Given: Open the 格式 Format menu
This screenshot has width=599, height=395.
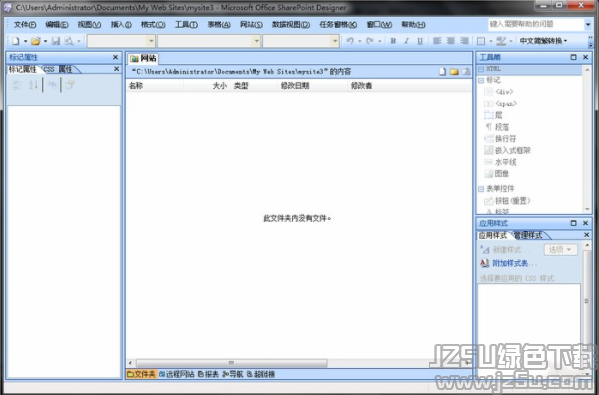Looking at the screenshot, I should pos(153,24).
